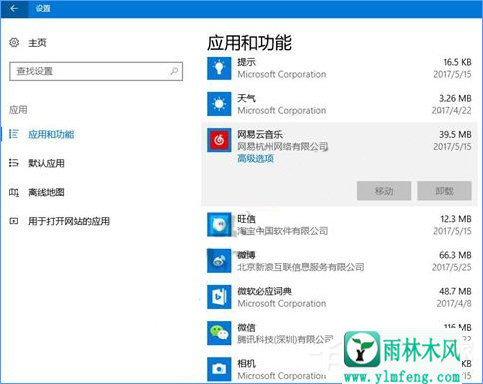Select the 网易云音乐 app name
Viewport: 483px width, 384px height.
coord(260,134)
